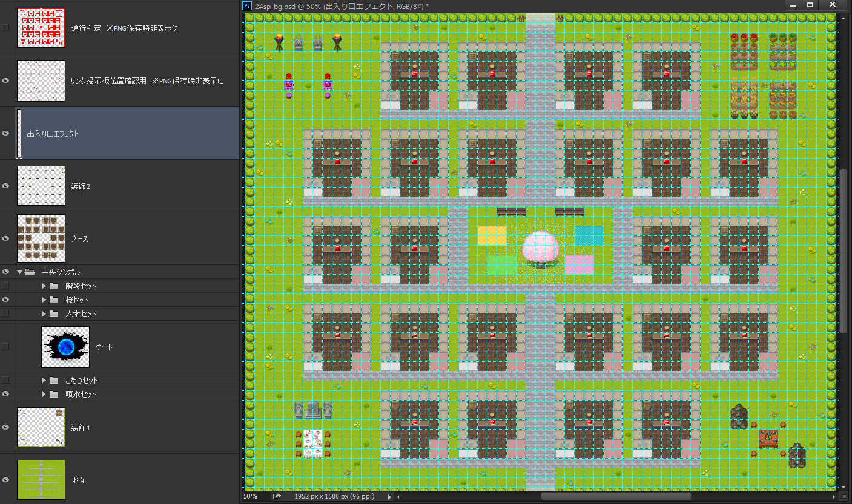The height and width of the screenshot is (504, 852).
Task: Click the 地面 layer thumbnail
Action: click(41, 480)
